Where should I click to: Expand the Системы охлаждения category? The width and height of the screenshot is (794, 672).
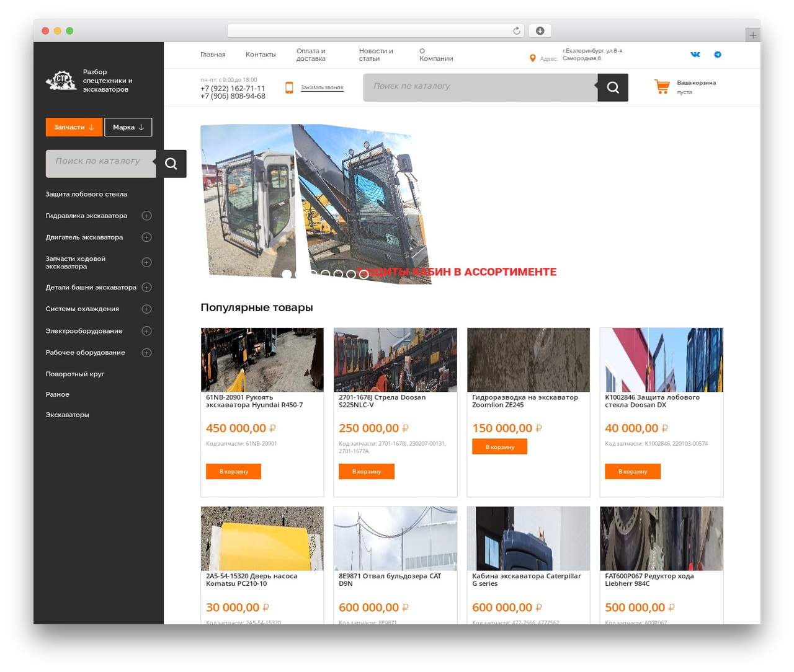point(146,309)
